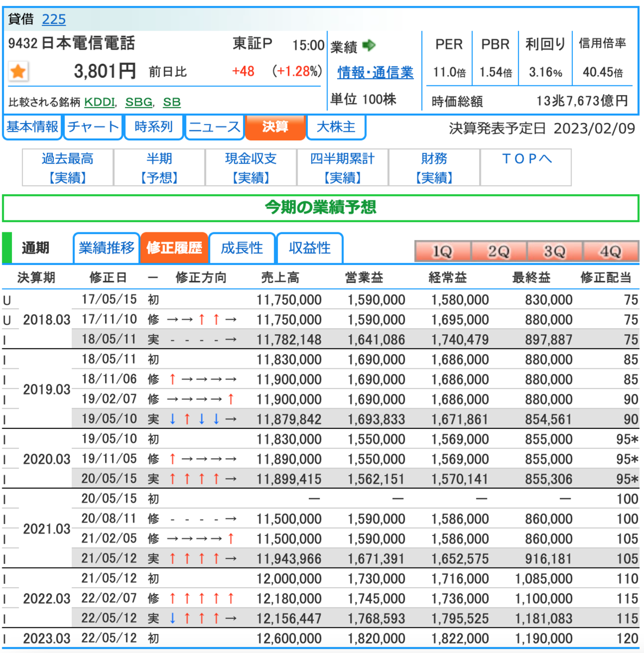Click the dividend value 120
The image size is (644, 653).
[628, 639]
